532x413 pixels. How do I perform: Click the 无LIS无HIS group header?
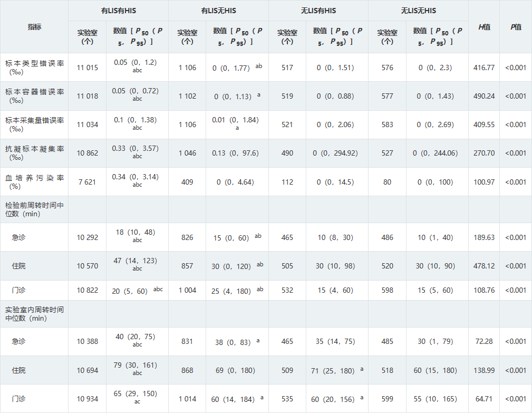(x=418, y=11)
